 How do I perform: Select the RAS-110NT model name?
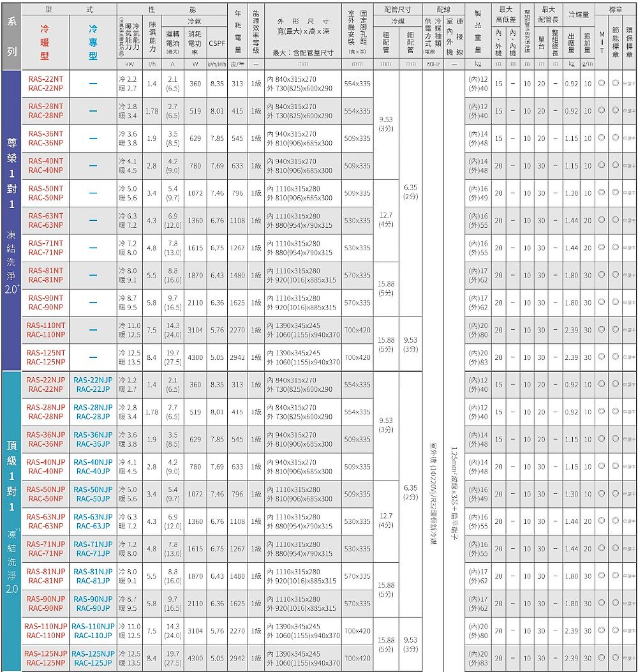tap(46, 325)
